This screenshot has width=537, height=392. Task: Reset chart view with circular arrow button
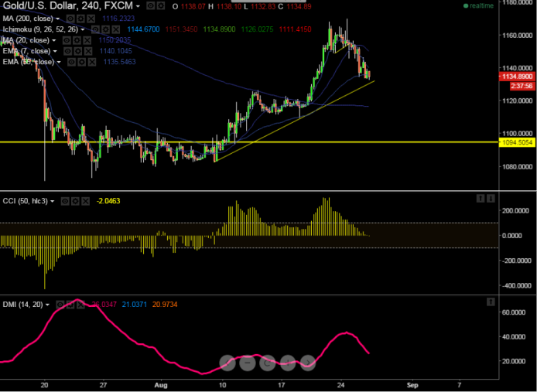click(x=268, y=363)
